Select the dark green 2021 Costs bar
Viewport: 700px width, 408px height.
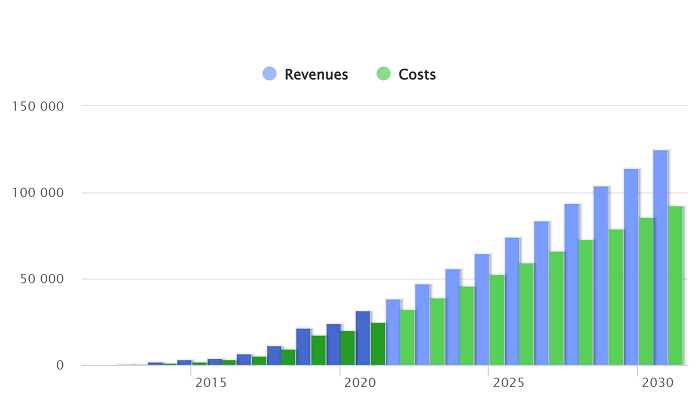tap(378, 344)
